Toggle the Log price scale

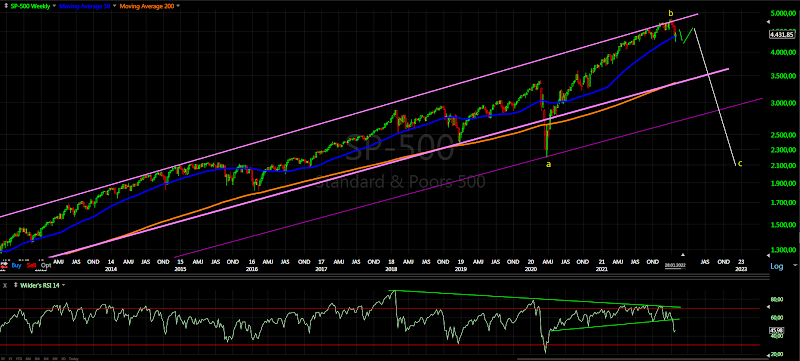click(777, 266)
